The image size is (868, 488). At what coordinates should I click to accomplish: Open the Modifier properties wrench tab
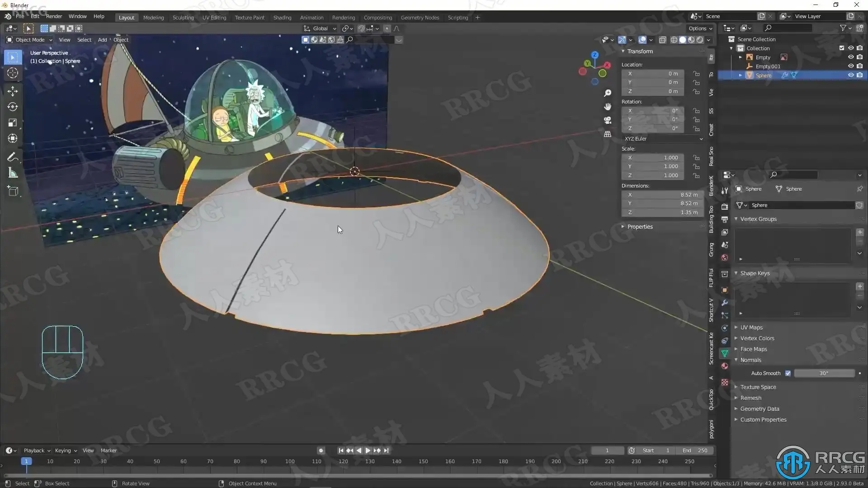(725, 303)
